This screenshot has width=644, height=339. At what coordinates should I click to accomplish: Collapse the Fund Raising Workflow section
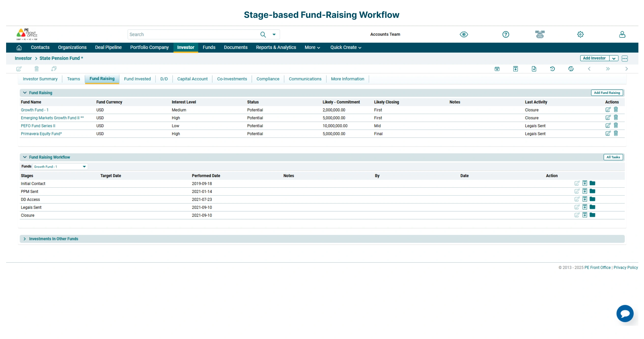tap(25, 157)
